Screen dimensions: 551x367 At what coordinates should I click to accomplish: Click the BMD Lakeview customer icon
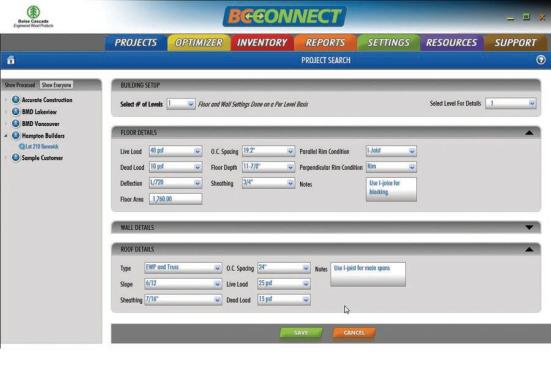pos(15,111)
